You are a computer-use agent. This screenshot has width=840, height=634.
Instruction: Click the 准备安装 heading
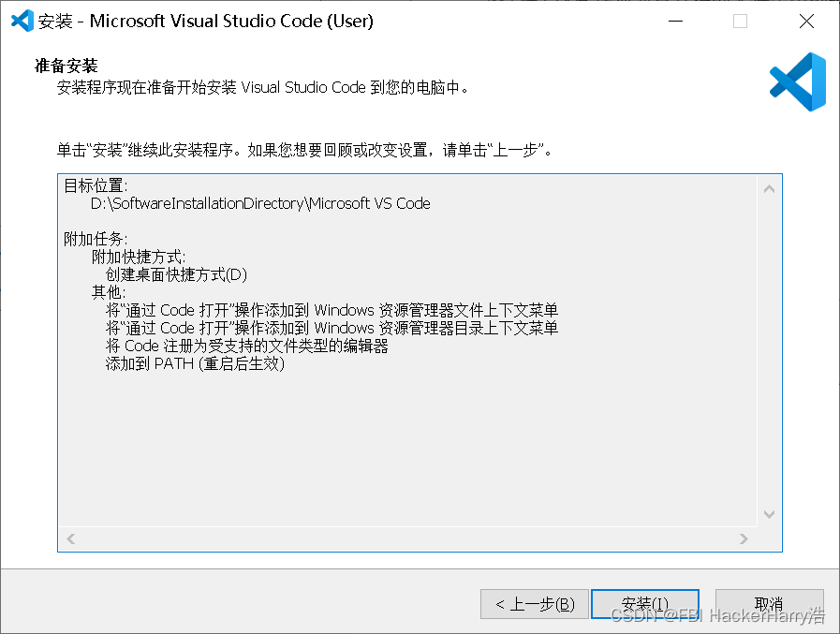click(66, 66)
